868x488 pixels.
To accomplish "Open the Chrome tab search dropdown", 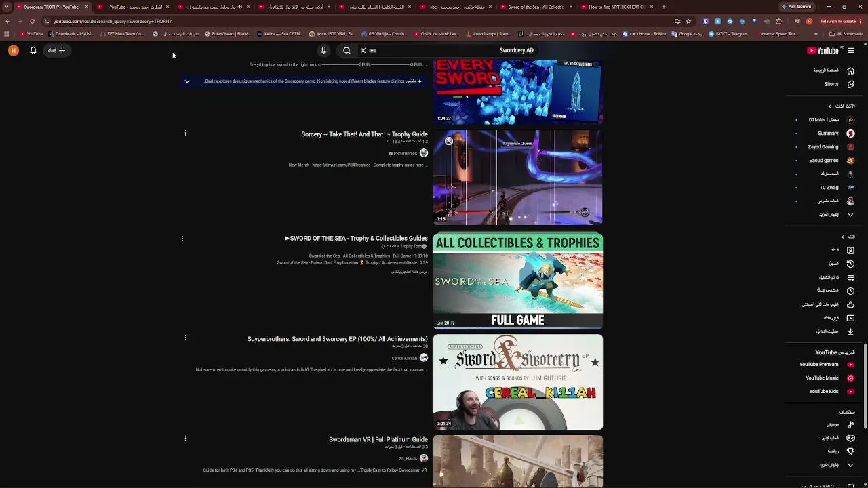I will coord(7,7).
